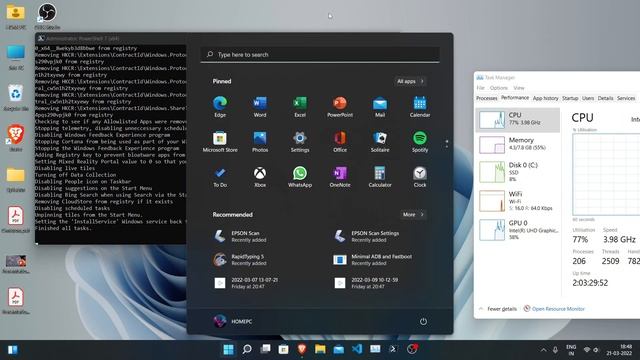Screen dimensions: 640x360
Task: Click 'Finished all tasks.' line in PowerShell
Action: [x=63, y=228]
